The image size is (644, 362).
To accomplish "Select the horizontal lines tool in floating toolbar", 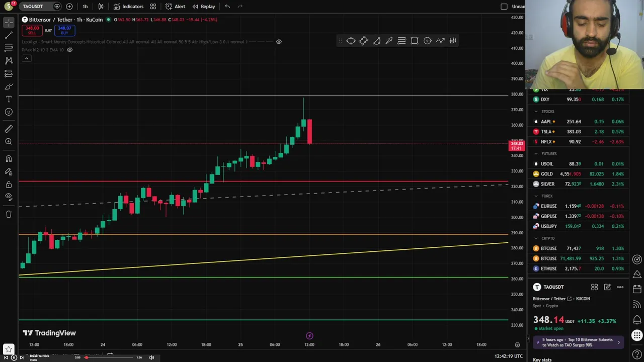I will point(401,41).
